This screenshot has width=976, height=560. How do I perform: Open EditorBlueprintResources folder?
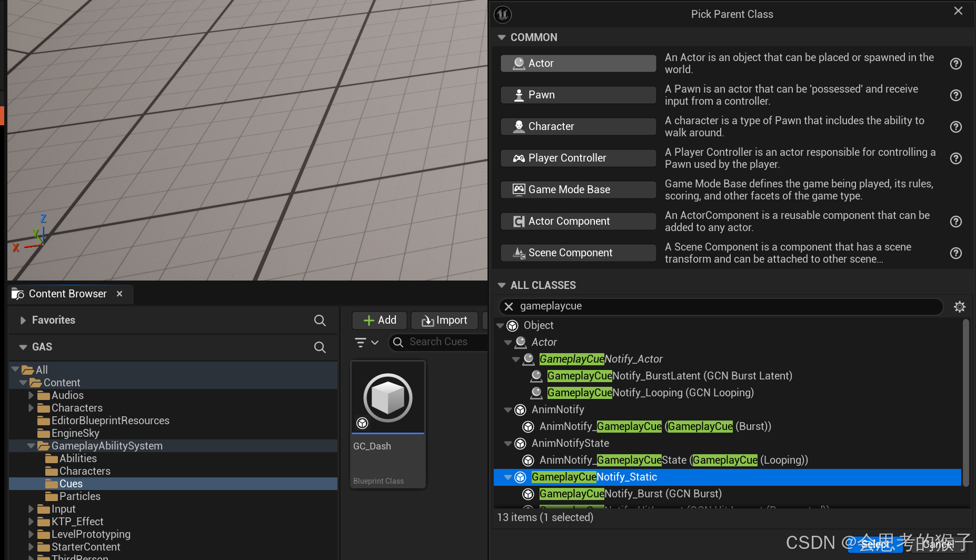111,421
